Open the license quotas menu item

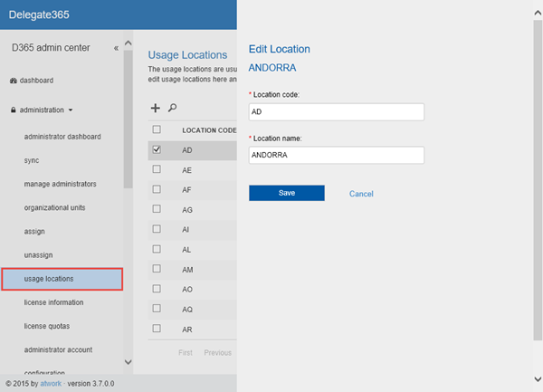[x=47, y=326]
